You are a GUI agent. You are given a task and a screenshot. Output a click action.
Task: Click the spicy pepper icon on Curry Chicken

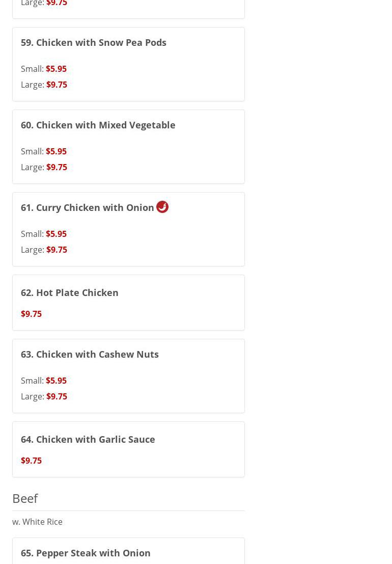pyautogui.click(x=162, y=207)
